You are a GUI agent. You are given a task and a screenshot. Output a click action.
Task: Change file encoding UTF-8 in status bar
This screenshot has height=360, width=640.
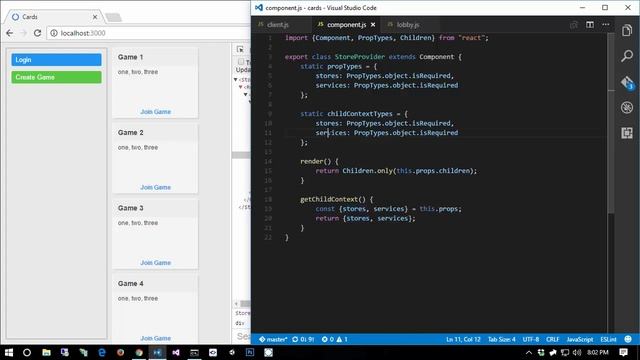(x=531, y=339)
